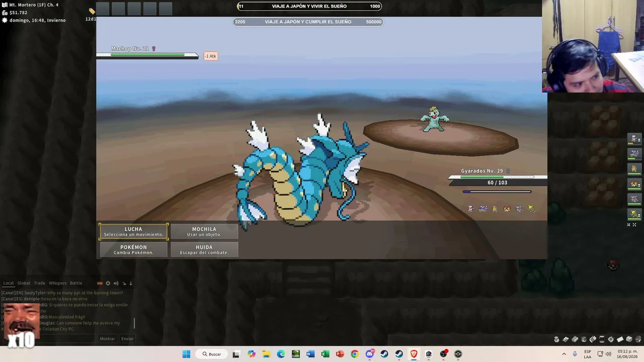Open clock showing 05:12 p. m.
This screenshot has height=362, width=644.
click(627, 354)
